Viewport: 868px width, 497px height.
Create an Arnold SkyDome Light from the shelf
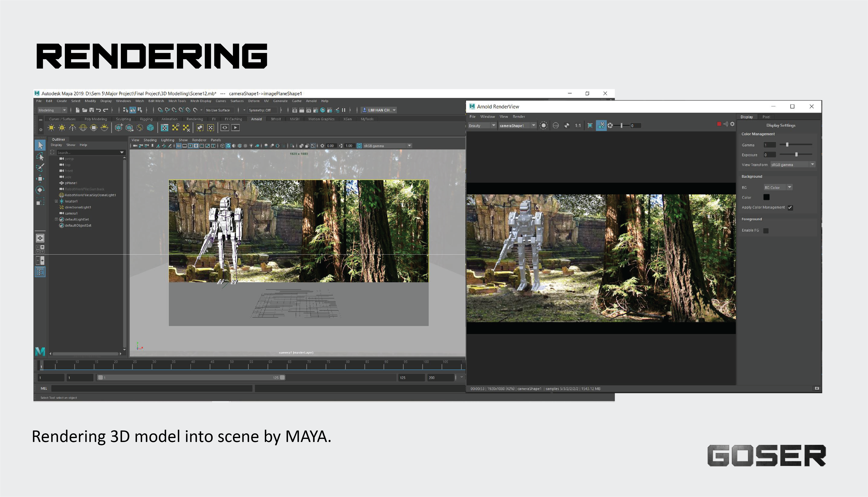[x=83, y=128]
